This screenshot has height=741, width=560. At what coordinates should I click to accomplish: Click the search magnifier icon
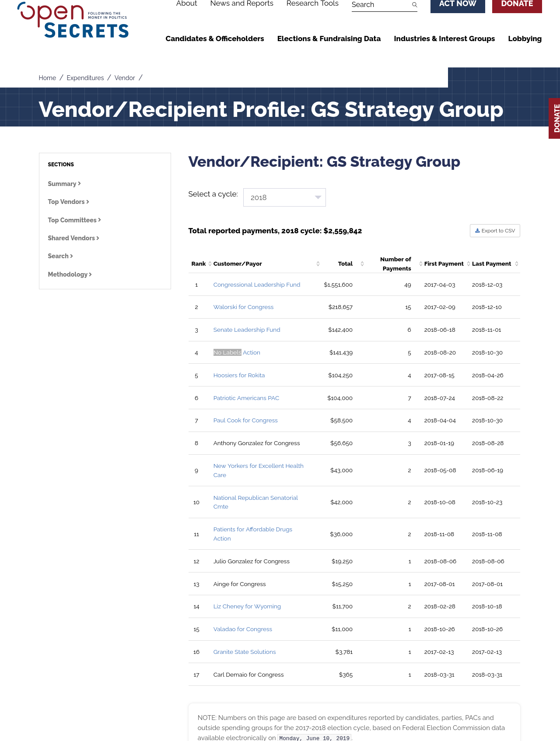[414, 5]
